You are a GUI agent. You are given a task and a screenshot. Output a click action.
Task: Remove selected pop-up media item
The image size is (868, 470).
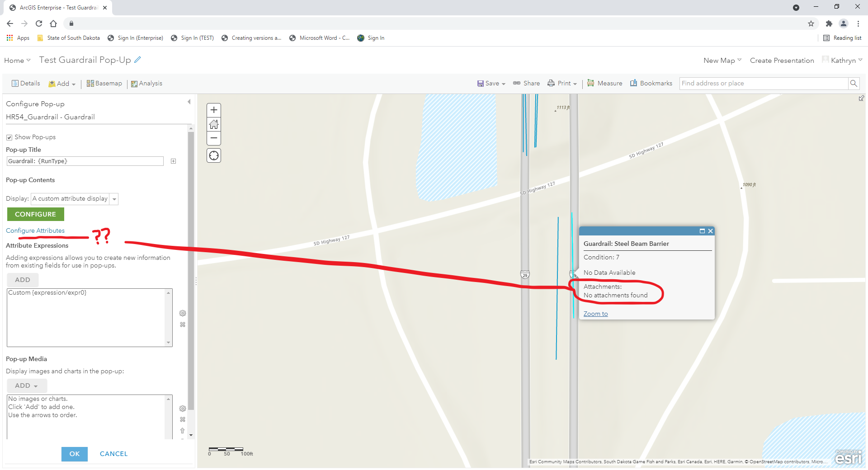[183, 419]
